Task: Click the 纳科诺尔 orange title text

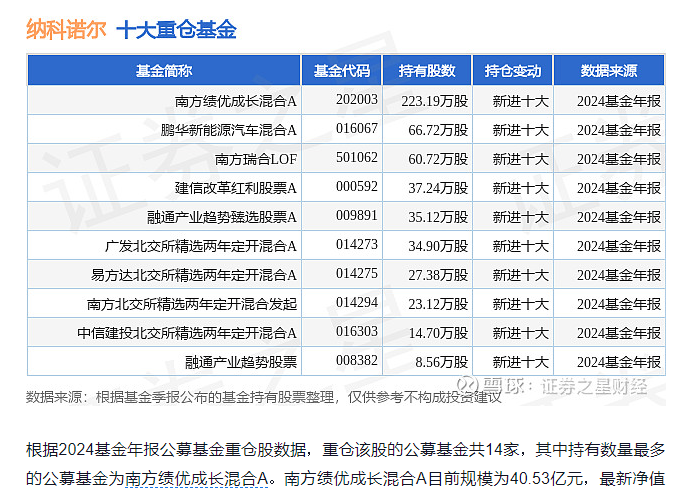Action: 66,30
